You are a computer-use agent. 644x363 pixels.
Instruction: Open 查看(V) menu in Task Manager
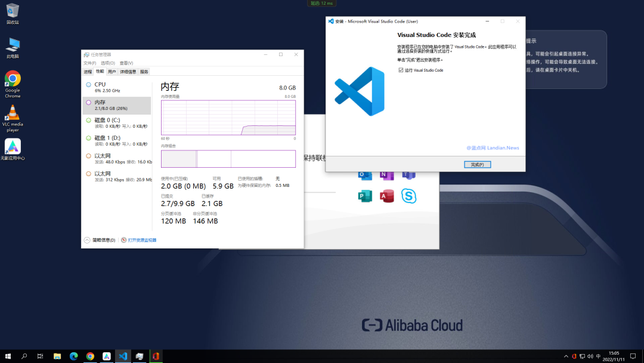point(126,63)
